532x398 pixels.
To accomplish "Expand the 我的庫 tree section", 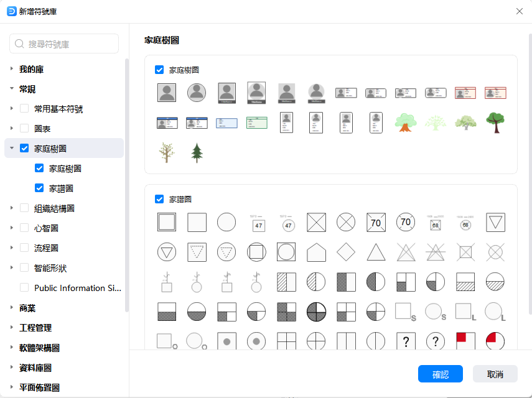I will (x=12, y=69).
